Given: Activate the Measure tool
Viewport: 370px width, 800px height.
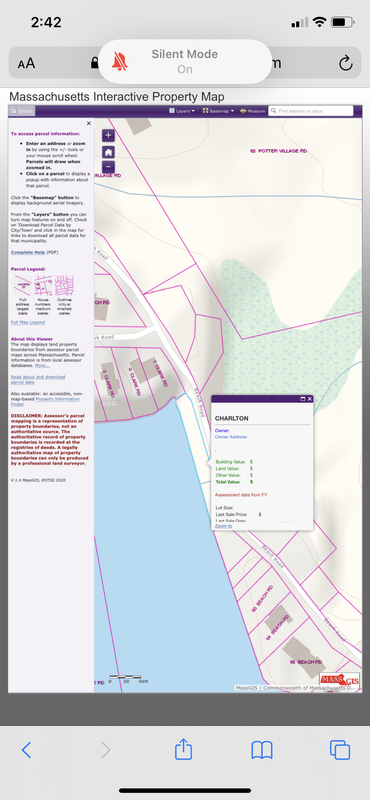Looking at the screenshot, I should click(x=253, y=111).
